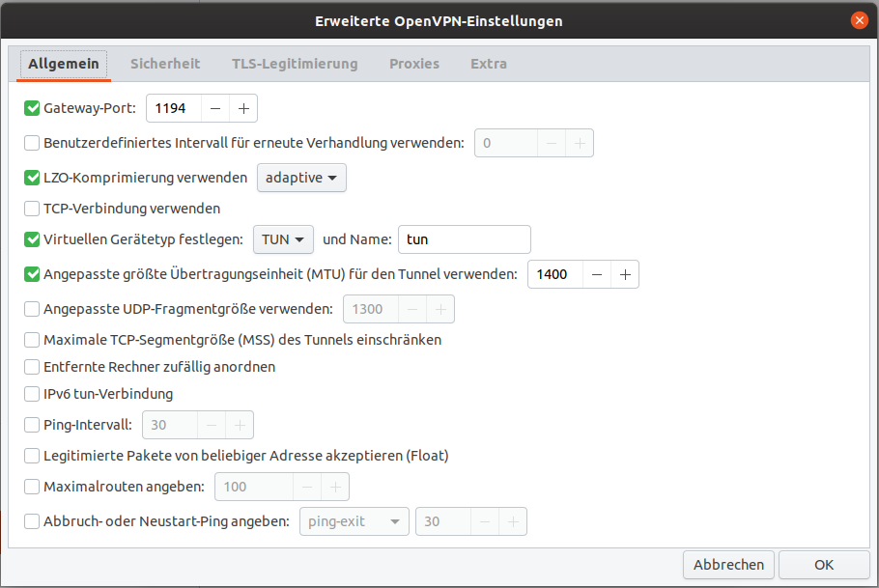Enable IPv6 tun-Verbindung option
Image resolution: width=879 pixels, height=588 pixels.
tap(32, 394)
